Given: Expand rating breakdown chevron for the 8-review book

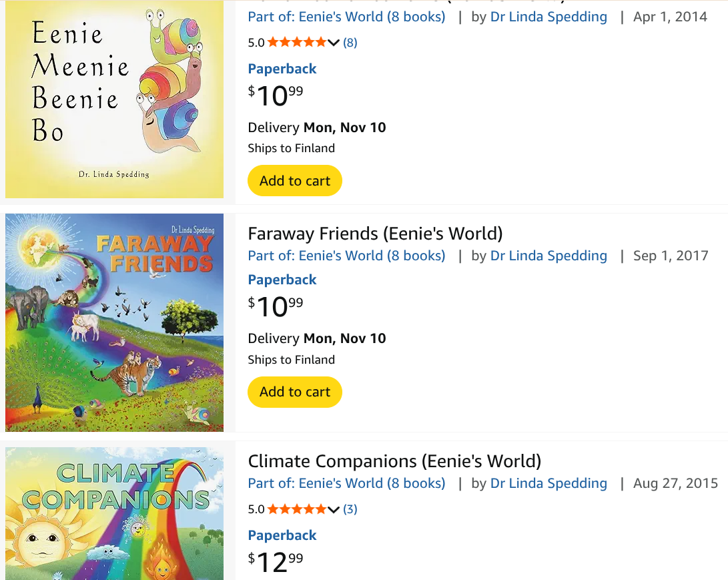Looking at the screenshot, I should click(334, 43).
